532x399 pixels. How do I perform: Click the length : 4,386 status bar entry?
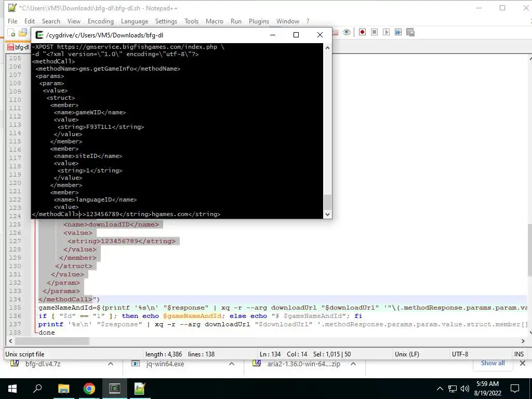[164, 354]
